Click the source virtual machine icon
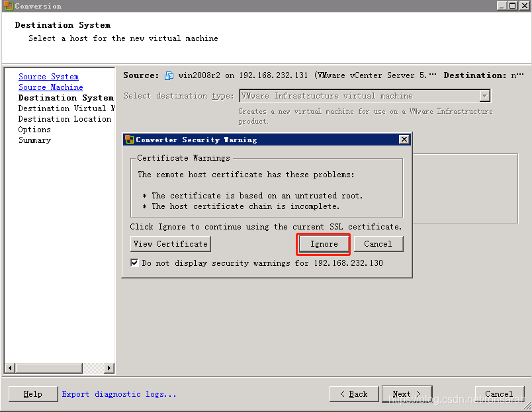Screen dimensions: 532x412 point(169,75)
